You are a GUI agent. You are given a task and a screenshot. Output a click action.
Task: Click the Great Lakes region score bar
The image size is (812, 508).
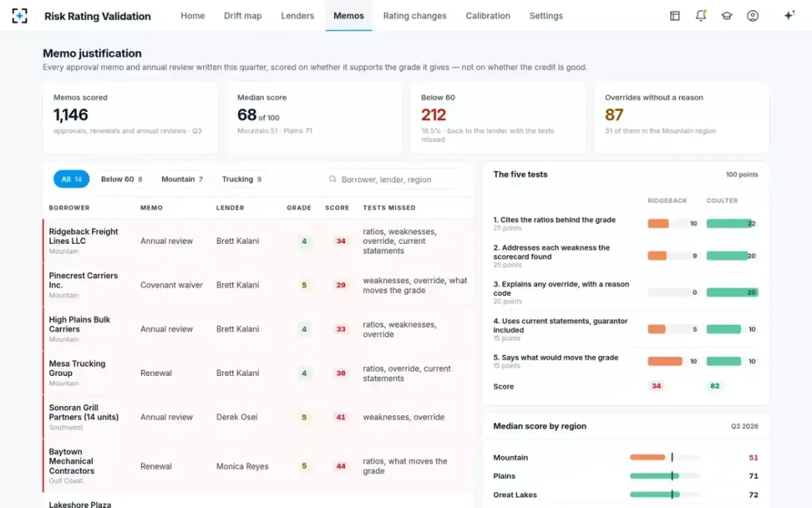point(664,495)
